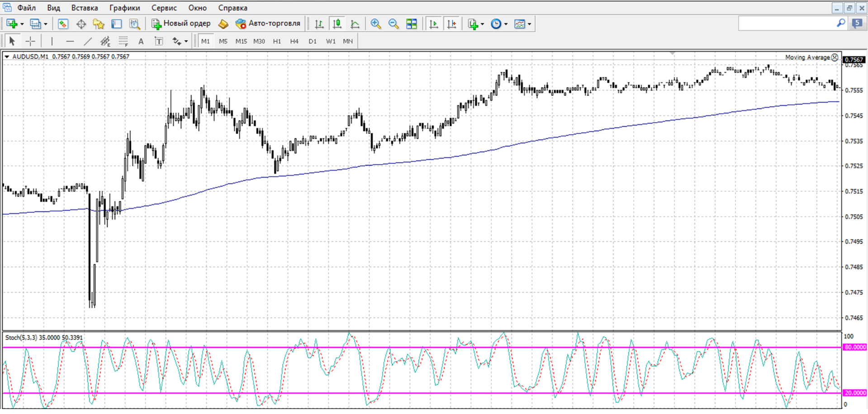
Task: Open the chat notifications icon showing 5
Action: 857,24
